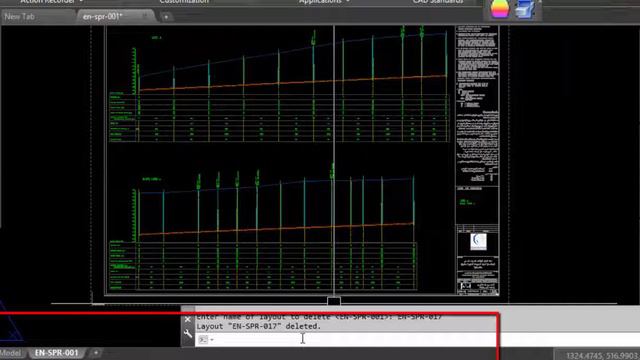Click the blue stacked-windows icon
This screenshot has width=640, height=360.
[526, 9]
